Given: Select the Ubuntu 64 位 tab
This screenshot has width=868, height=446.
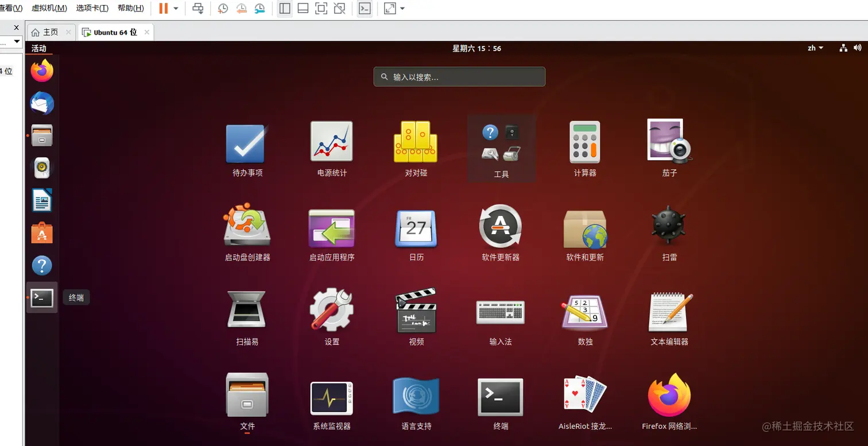Looking at the screenshot, I should (115, 32).
